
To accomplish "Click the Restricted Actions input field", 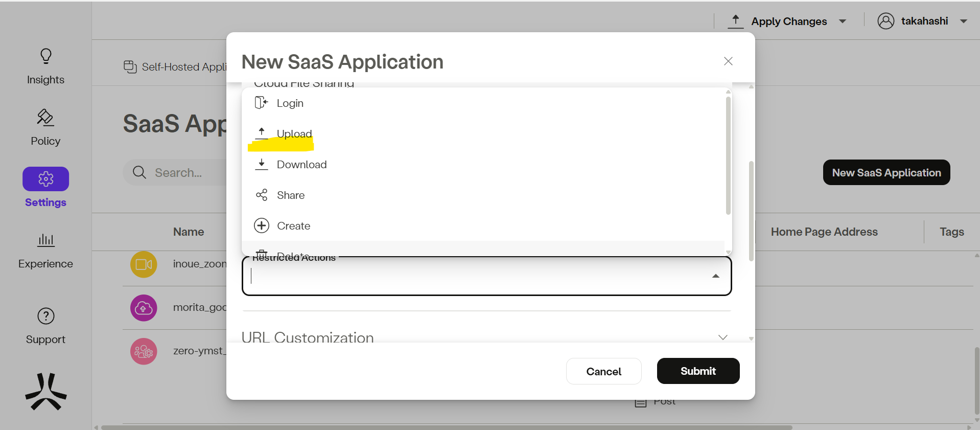I will pyautogui.click(x=475, y=276).
